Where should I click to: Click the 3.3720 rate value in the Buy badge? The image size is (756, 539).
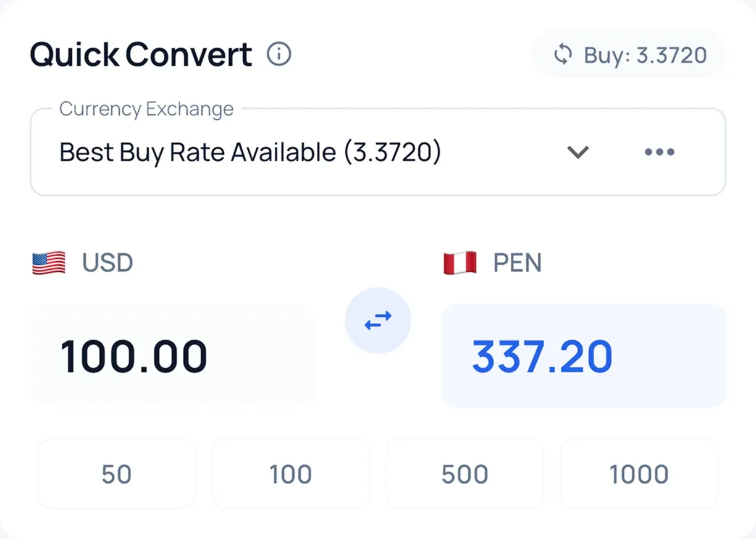pyautogui.click(x=671, y=55)
